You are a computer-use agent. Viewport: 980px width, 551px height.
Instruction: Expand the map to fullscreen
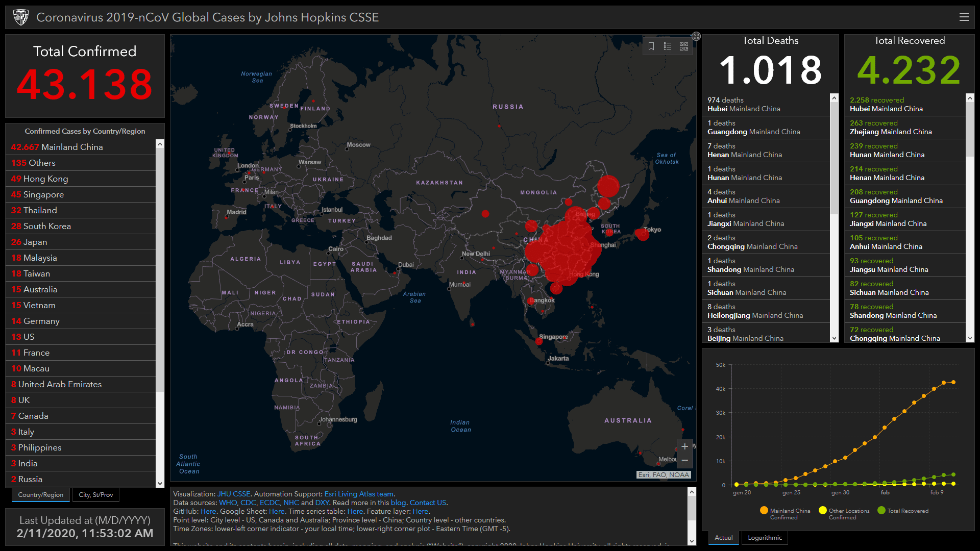tap(696, 36)
